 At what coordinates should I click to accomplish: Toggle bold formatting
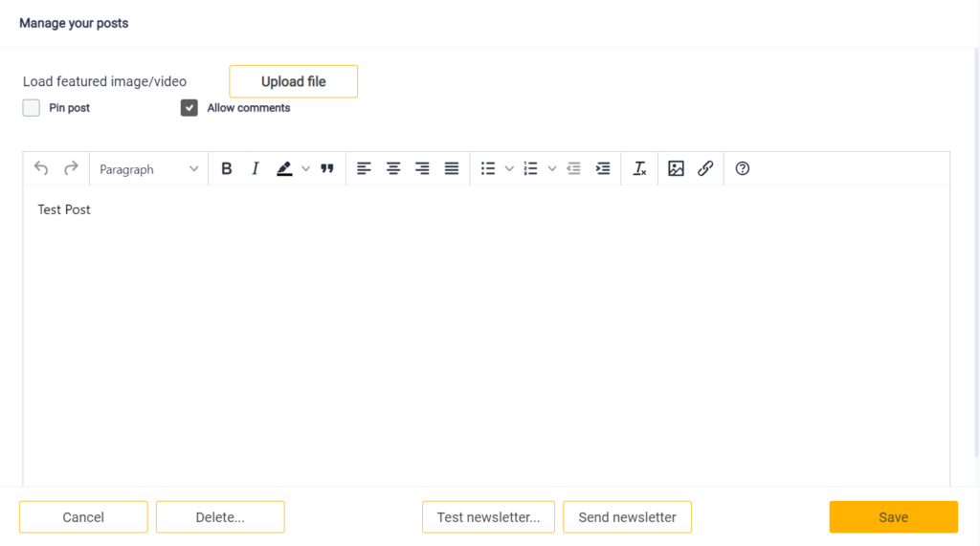pos(227,168)
